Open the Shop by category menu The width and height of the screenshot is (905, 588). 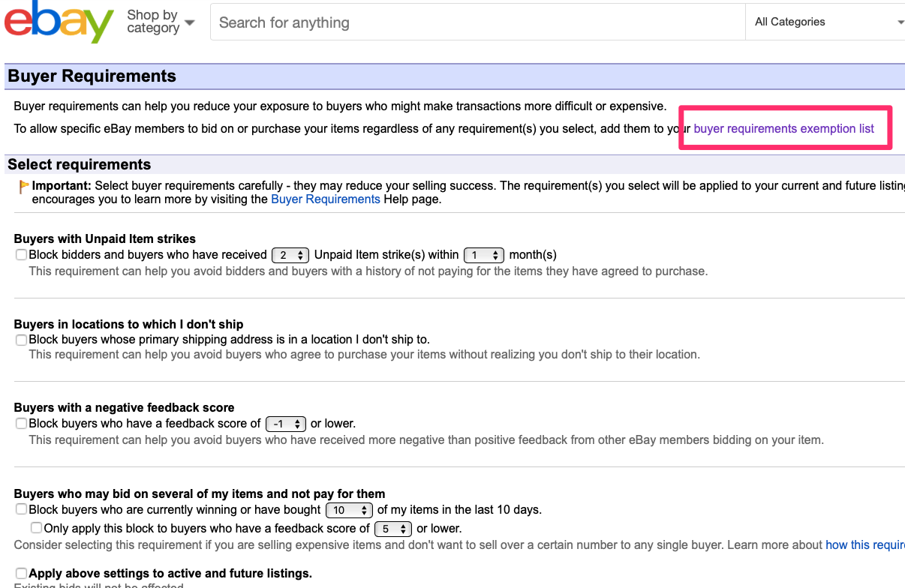pos(152,22)
